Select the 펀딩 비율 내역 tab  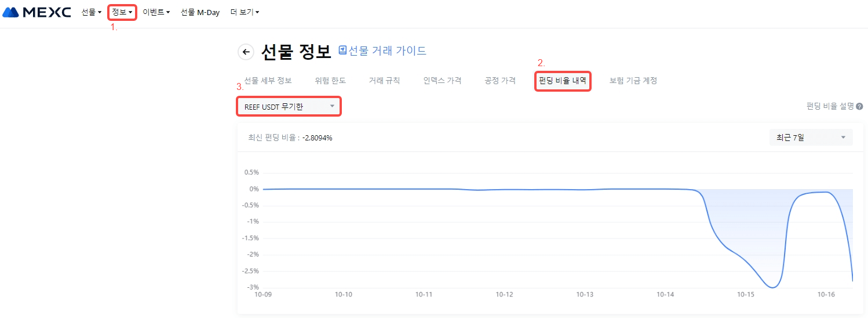[562, 81]
